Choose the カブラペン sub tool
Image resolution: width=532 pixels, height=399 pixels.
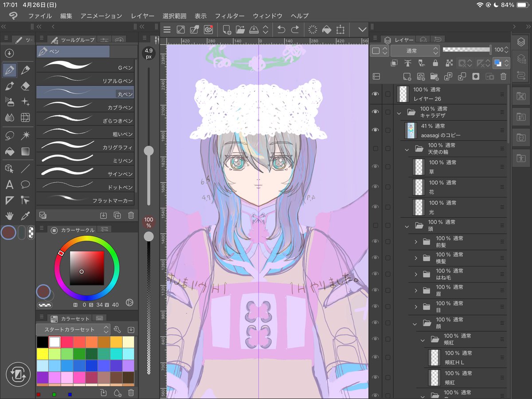click(x=85, y=106)
